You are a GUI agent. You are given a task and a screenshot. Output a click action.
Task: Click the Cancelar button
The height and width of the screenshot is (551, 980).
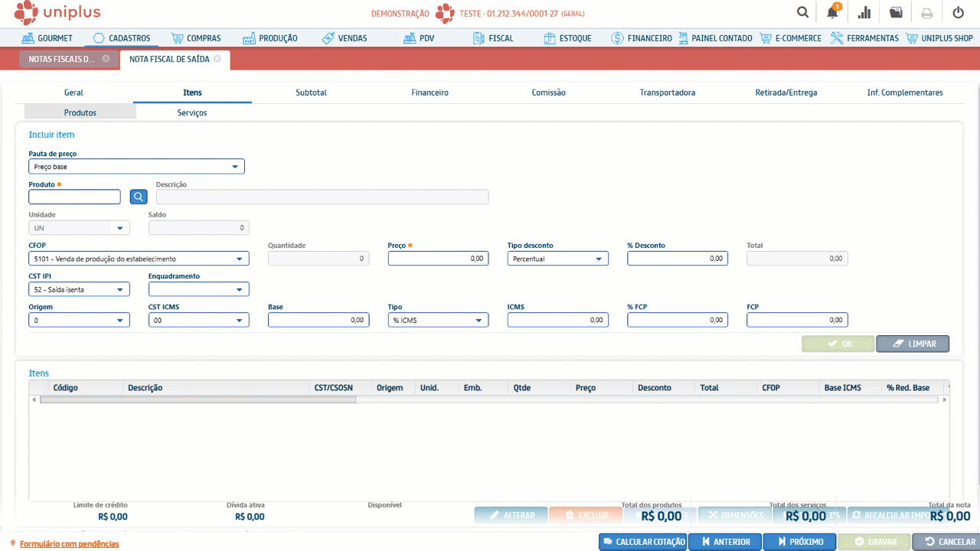point(949,542)
